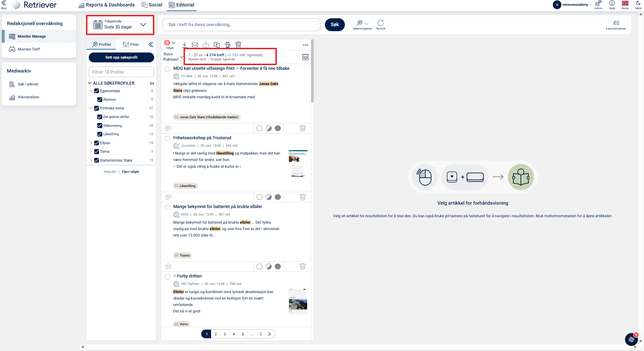This screenshot has width=644, height=351.
Task: Collapse ALLE SØKEPROFILER tree
Action: point(90,83)
